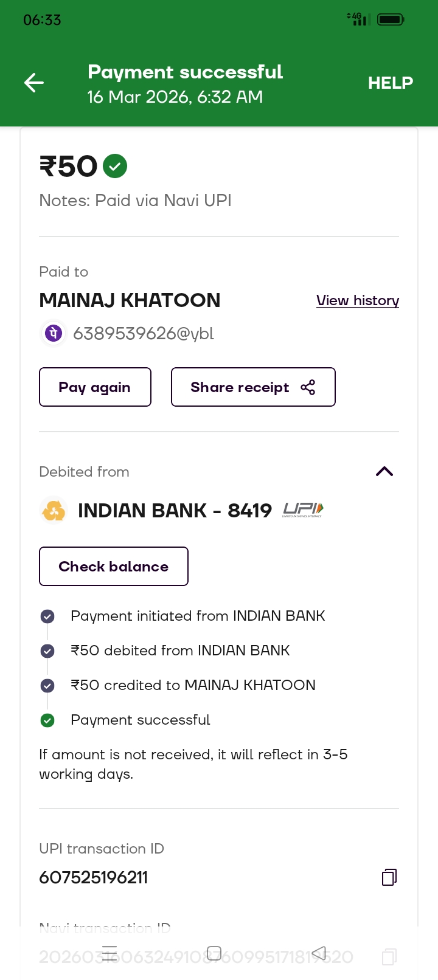Collapse the Debited from section
The width and height of the screenshot is (438, 980).
(384, 472)
